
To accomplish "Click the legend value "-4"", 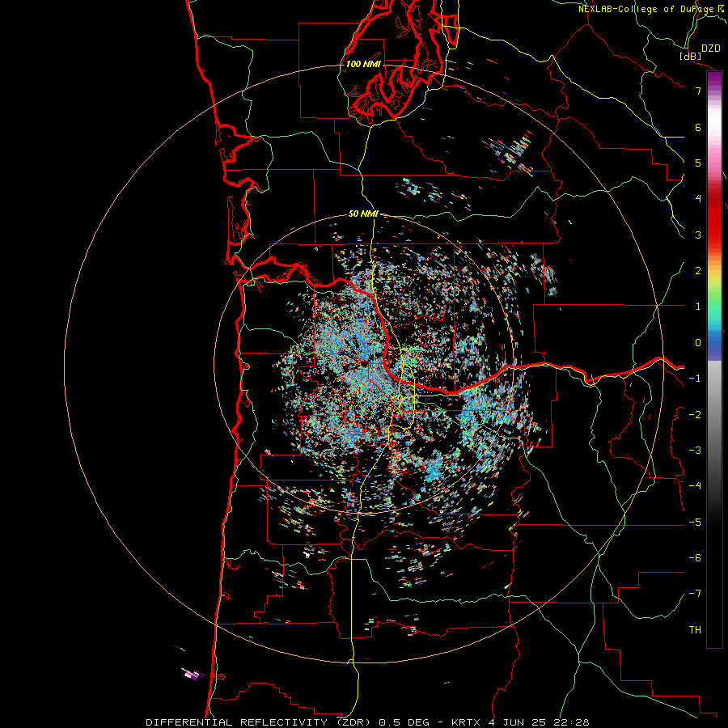I will pyautogui.click(x=695, y=486).
